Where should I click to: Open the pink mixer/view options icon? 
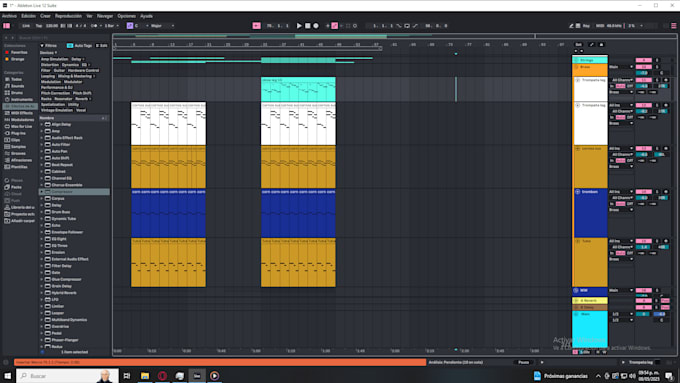coord(673,26)
